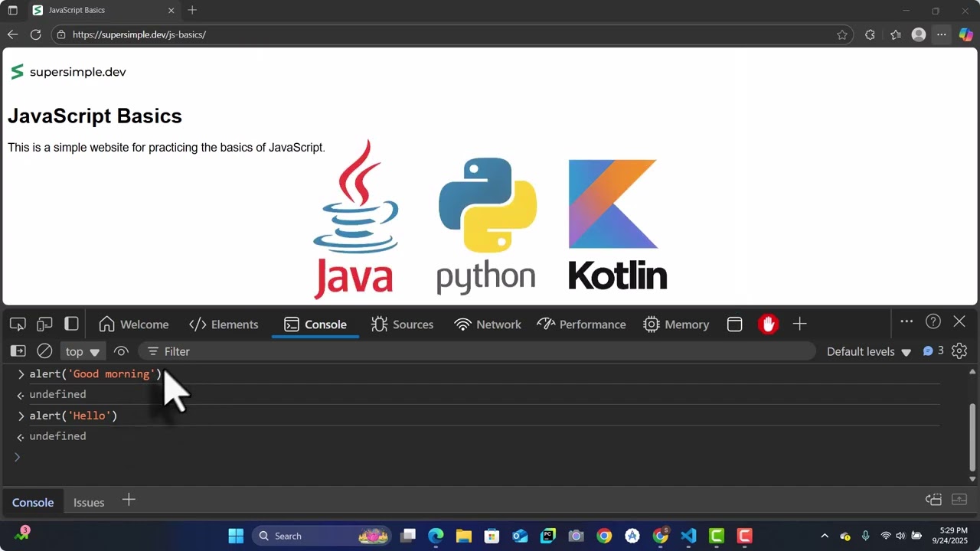Click the console vertical scrollbar thumb
The image size is (980, 551).
(972, 437)
